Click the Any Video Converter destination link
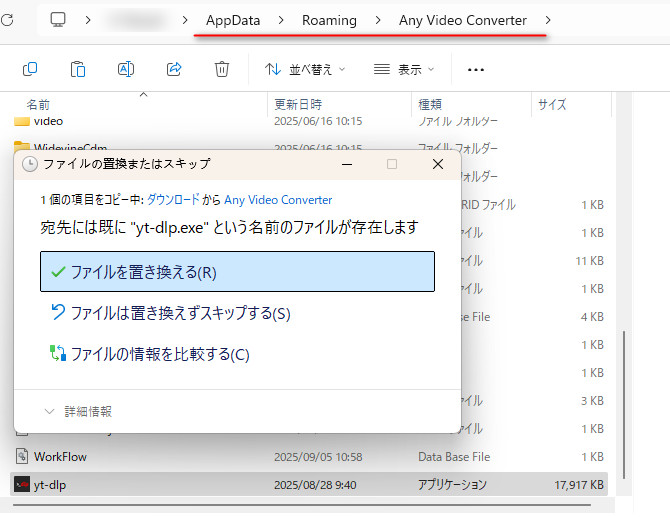 click(278, 200)
